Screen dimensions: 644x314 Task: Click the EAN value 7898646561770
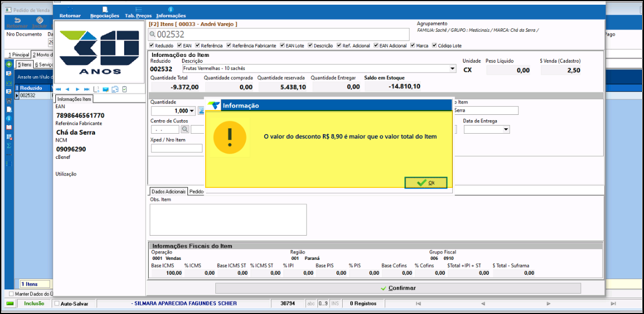tap(80, 115)
